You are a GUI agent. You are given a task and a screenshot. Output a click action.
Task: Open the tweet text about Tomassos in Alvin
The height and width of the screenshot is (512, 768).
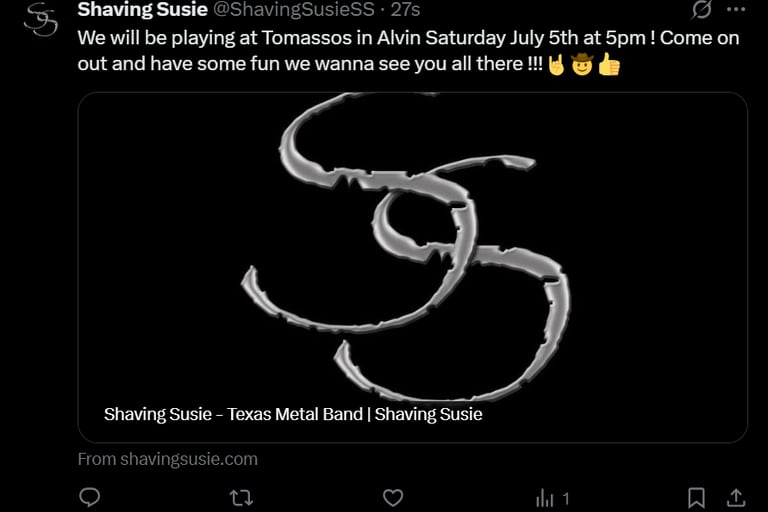coord(408,51)
